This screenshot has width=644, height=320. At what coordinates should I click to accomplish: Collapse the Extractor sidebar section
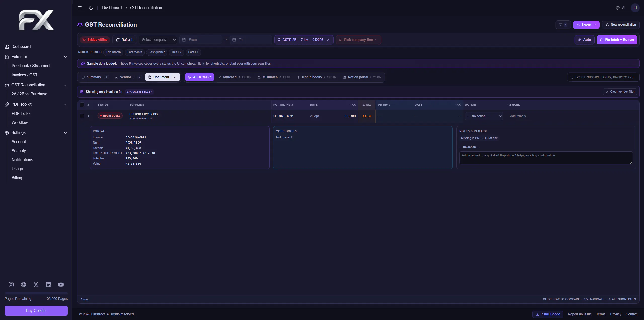pyautogui.click(x=65, y=57)
